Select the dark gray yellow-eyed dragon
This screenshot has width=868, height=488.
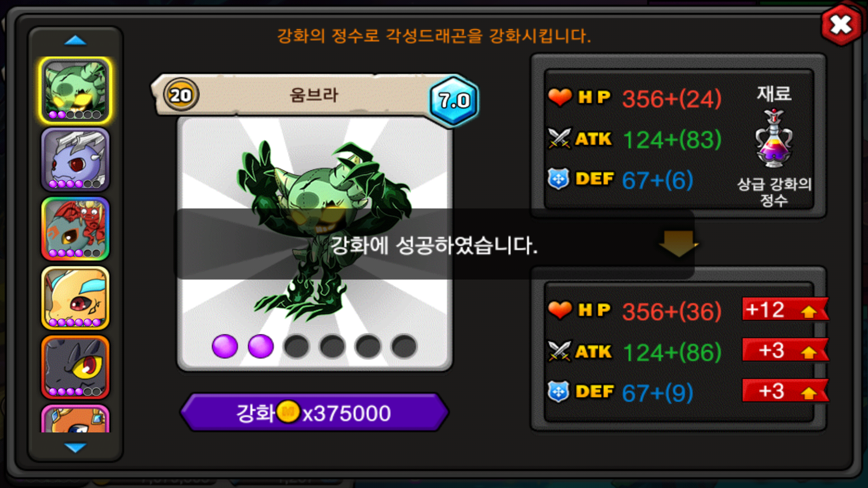pos(75,367)
